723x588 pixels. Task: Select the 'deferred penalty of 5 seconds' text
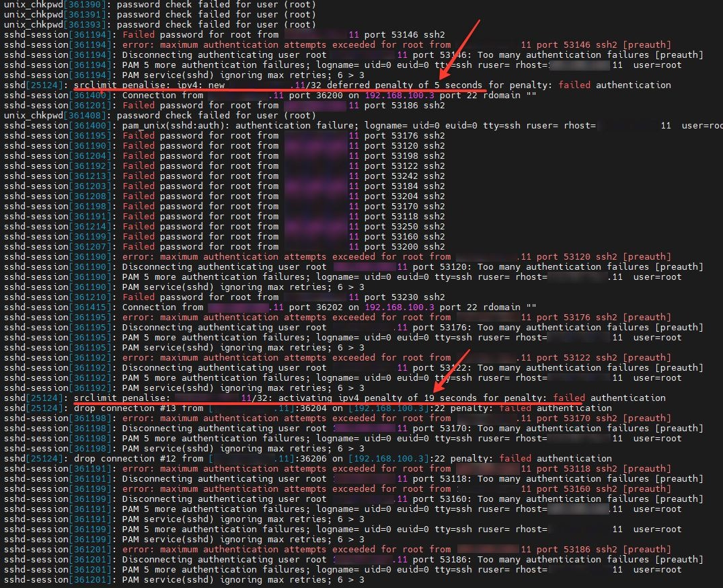404,85
